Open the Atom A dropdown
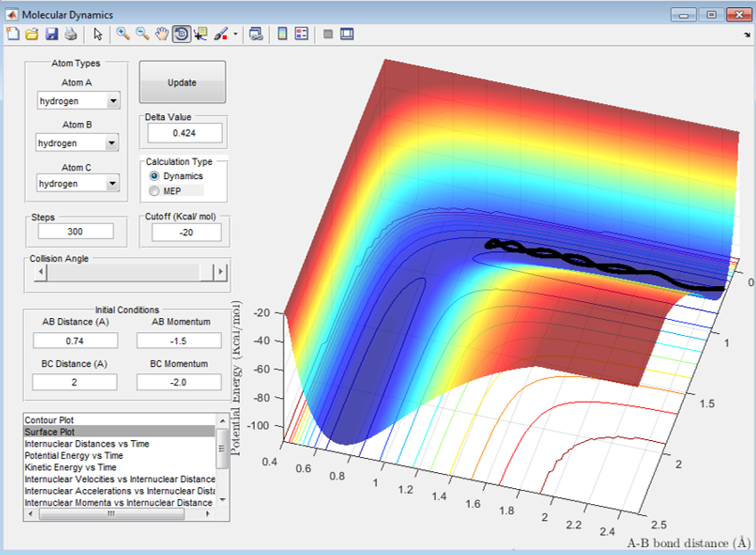The height and width of the screenshot is (555, 756). coord(112,102)
